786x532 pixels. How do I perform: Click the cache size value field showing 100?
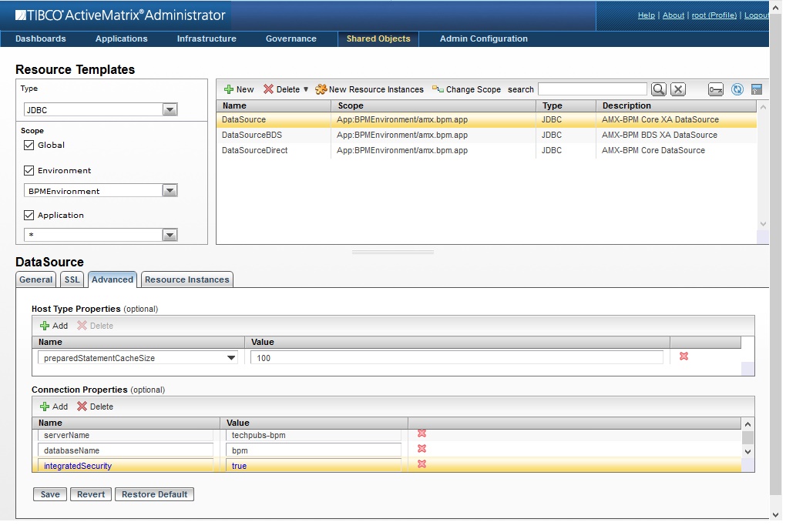[457, 358]
